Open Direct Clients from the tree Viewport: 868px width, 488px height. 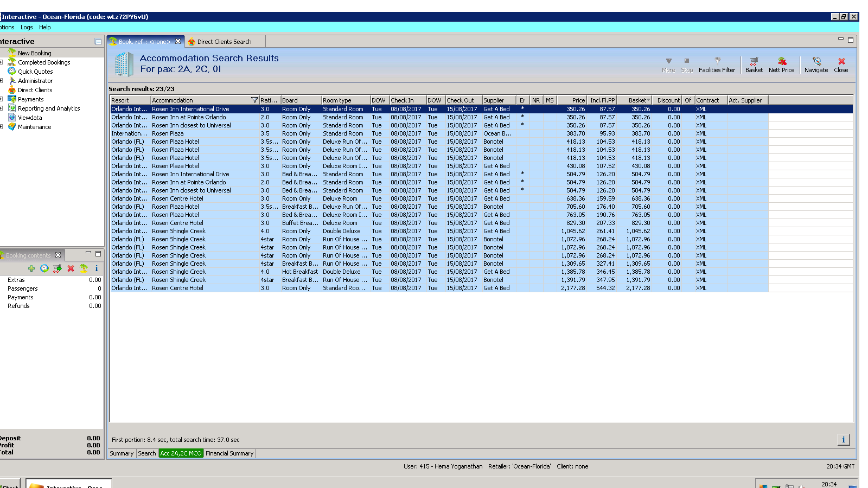35,90
